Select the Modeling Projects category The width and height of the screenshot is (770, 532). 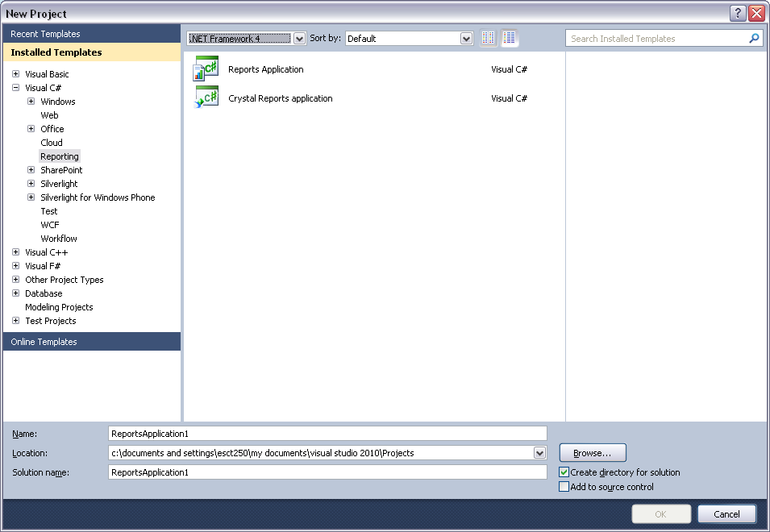59,307
